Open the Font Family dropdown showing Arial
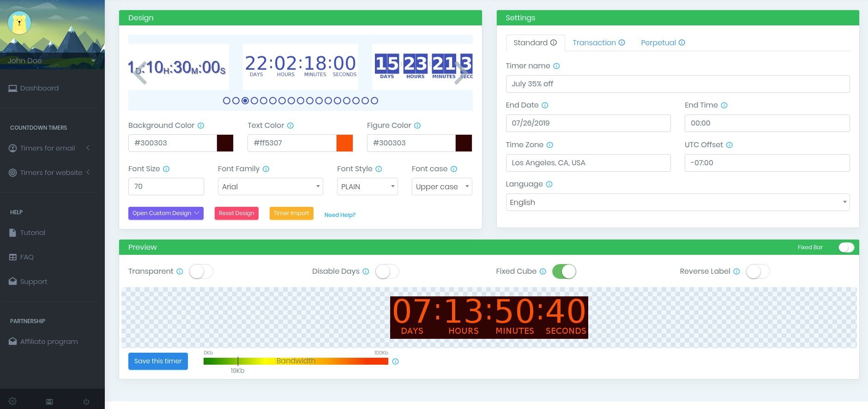Image resolution: width=868 pixels, height=409 pixels. click(270, 186)
